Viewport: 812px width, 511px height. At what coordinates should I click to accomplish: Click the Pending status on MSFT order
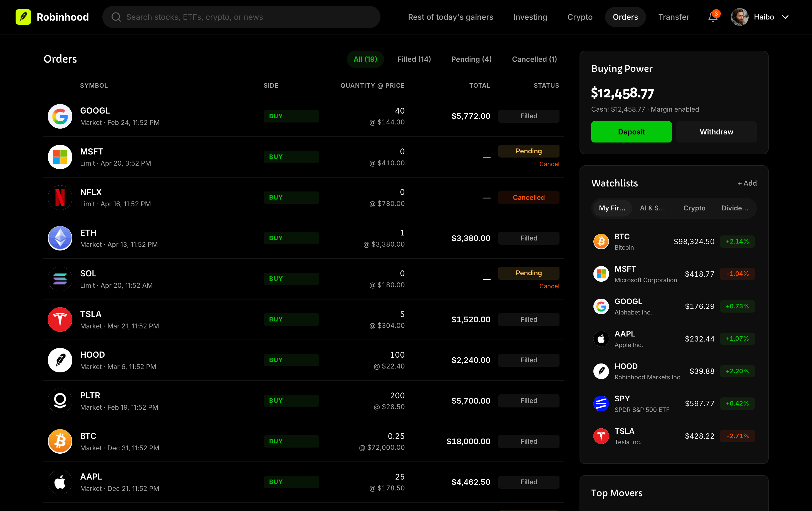(528, 151)
